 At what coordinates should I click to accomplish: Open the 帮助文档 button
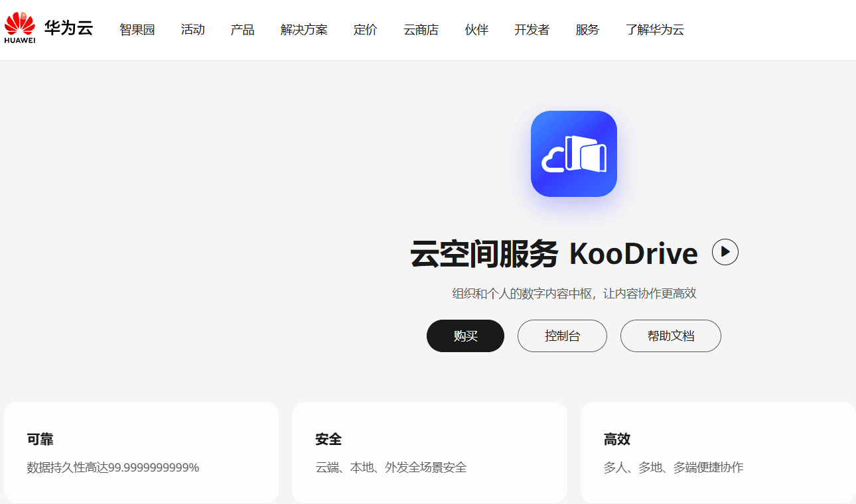tap(671, 336)
